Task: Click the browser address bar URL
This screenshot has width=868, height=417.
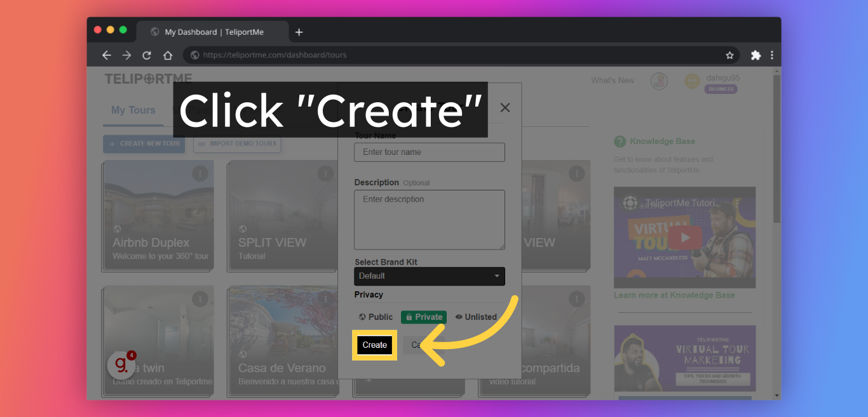Action: click(275, 55)
